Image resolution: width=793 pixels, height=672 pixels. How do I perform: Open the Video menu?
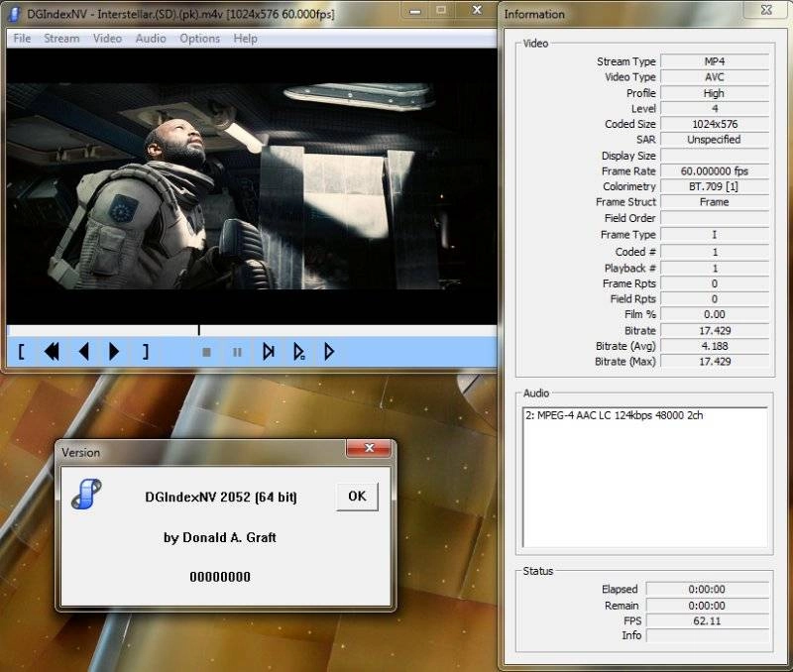tap(107, 39)
